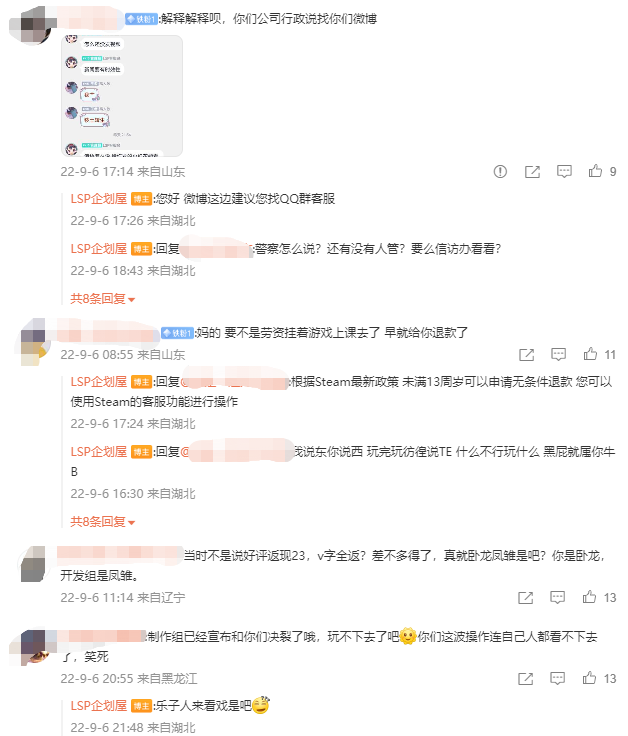Open the chat screenshot thumbnail in first comment
Viewport: 628px width, 736px height.
[122, 96]
